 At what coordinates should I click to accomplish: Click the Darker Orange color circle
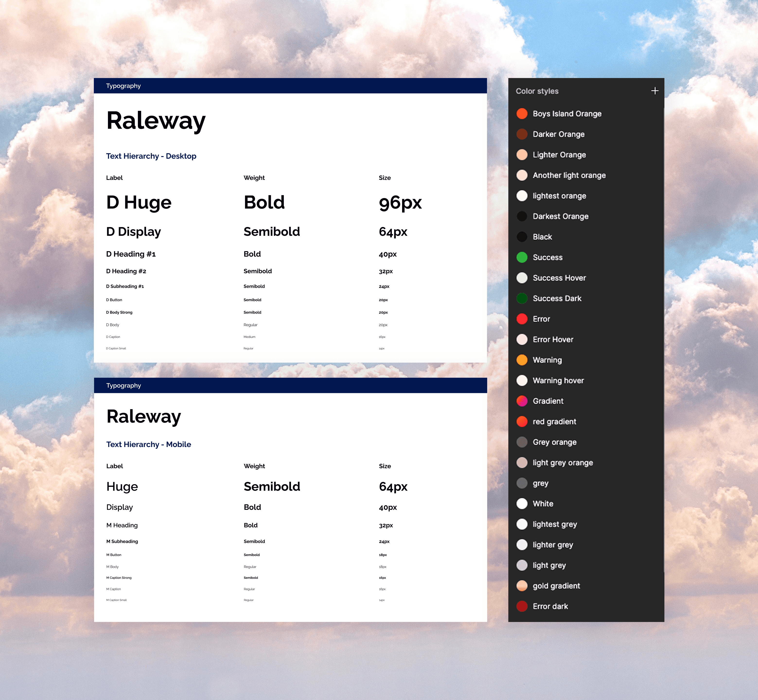[x=522, y=134]
